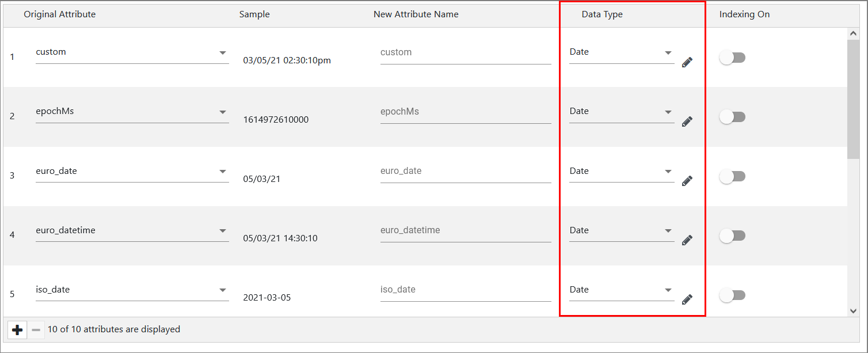868x353 pixels.
Task: Open the euro_datetime Original Attribute dropdown
Action: [x=223, y=230]
